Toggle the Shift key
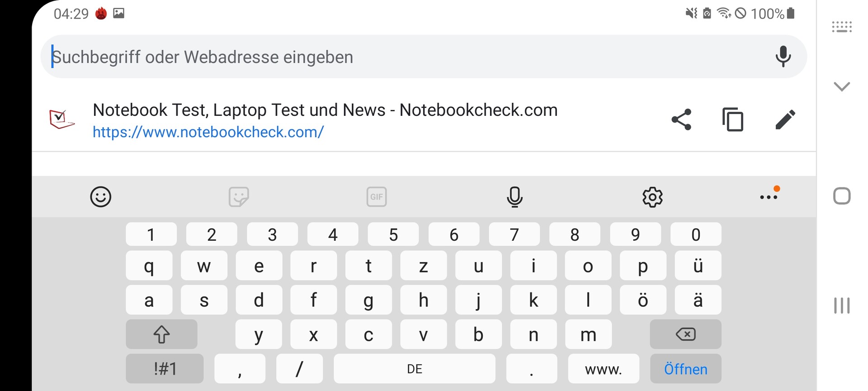The width and height of the screenshot is (868, 391). [161, 334]
